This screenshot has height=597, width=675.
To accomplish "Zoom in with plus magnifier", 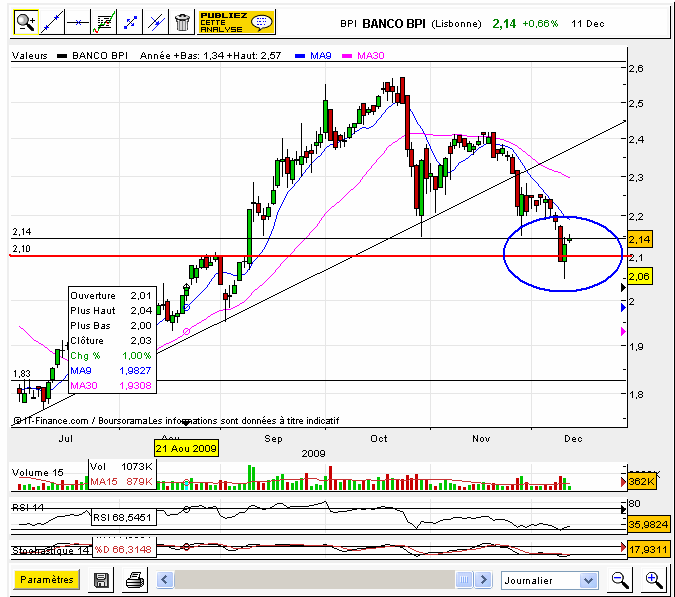I will [x=654, y=580].
